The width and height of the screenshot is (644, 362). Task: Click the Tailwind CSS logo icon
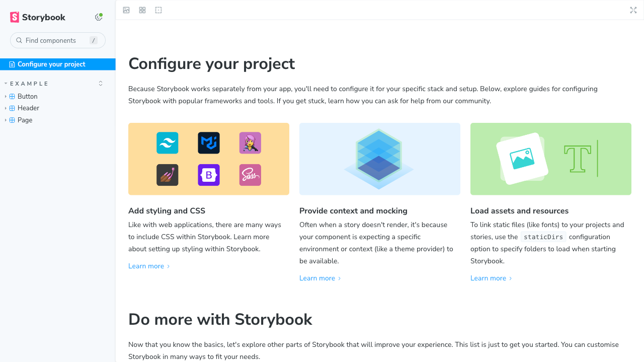click(168, 143)
